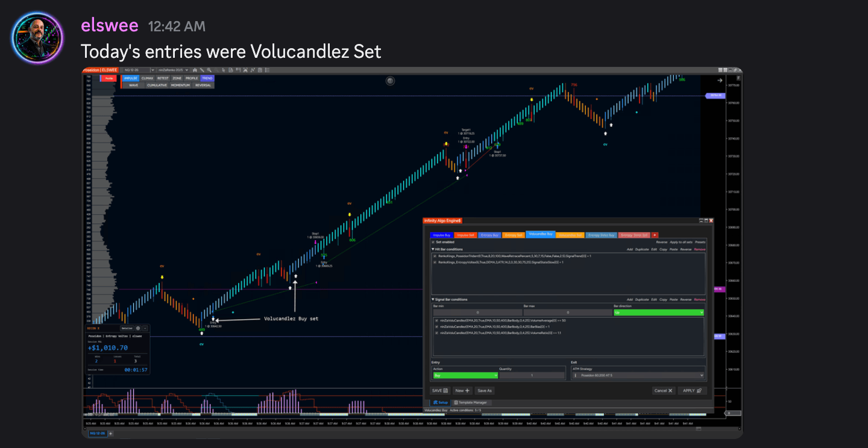Open the chart bars type icon in toolbar
Viewport: 868px width, 448px height.
(195, 70)
